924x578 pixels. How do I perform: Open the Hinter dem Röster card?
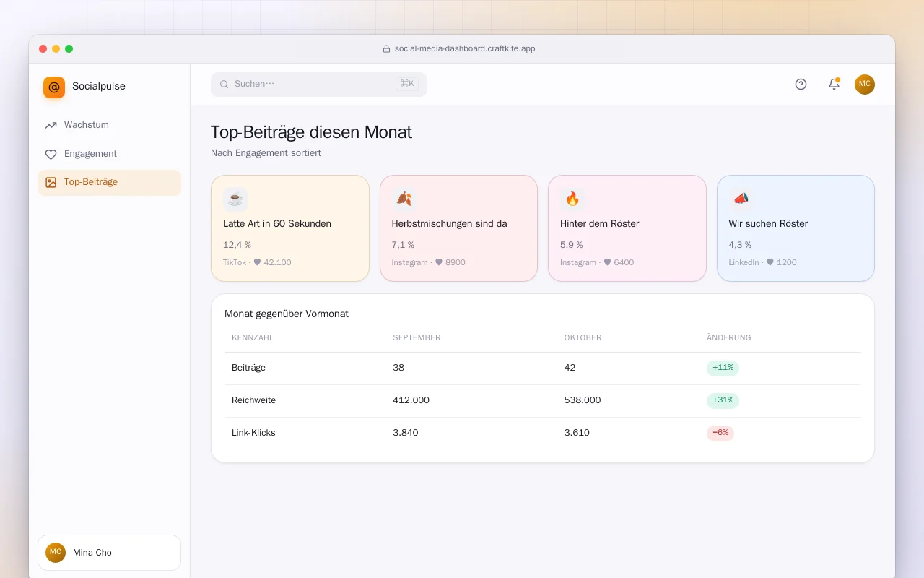(627, 228)
